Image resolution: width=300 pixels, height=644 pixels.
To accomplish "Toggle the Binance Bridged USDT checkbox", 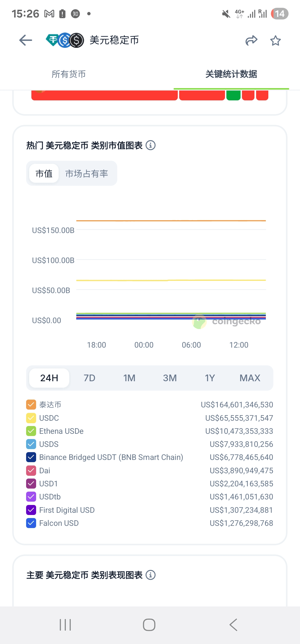I will [31, 457].
